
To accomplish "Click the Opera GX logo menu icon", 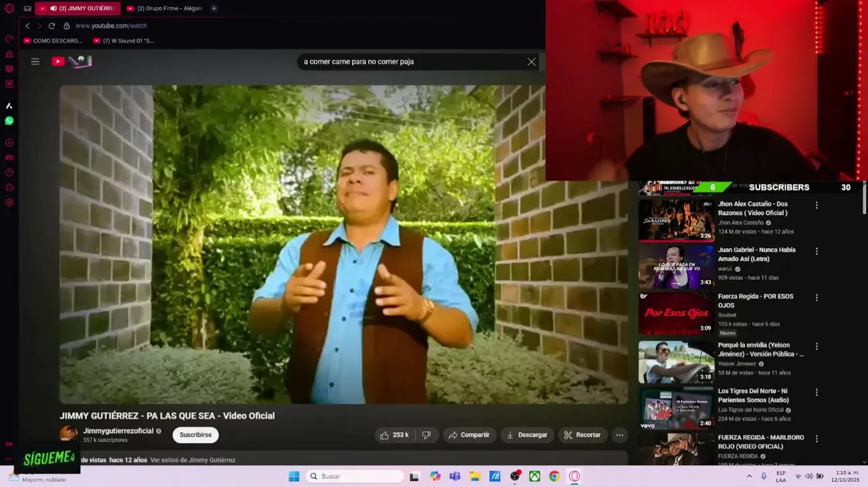I will point(9,8).
